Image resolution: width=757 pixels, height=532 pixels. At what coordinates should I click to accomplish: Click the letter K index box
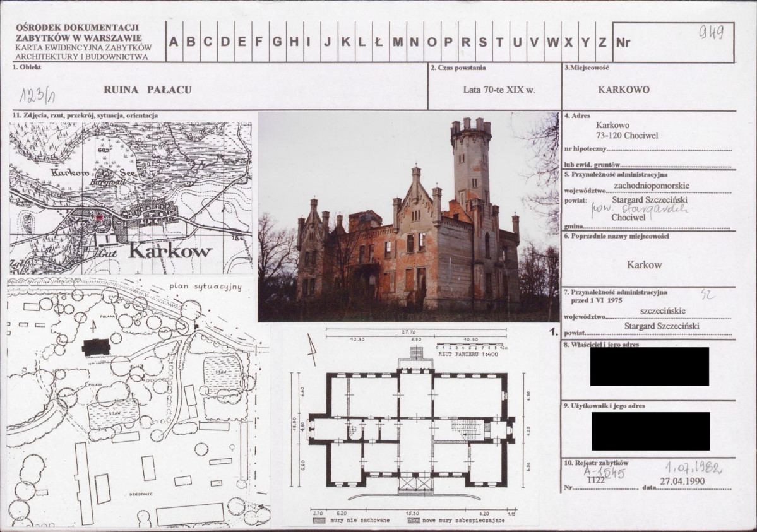coord(346,42)
